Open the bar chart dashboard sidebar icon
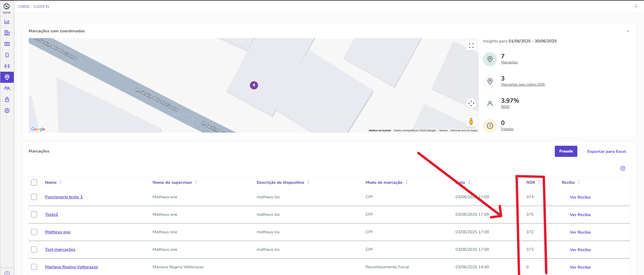 pos(7,22)
